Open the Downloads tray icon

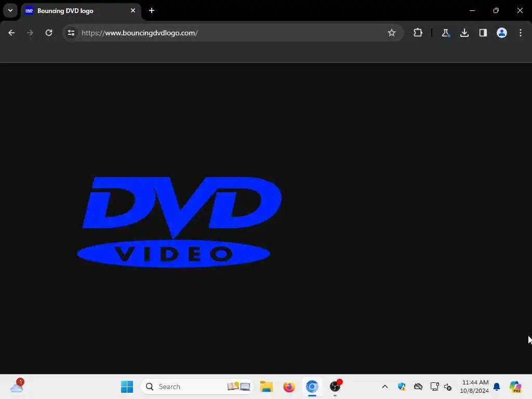(x=464, y=33)
